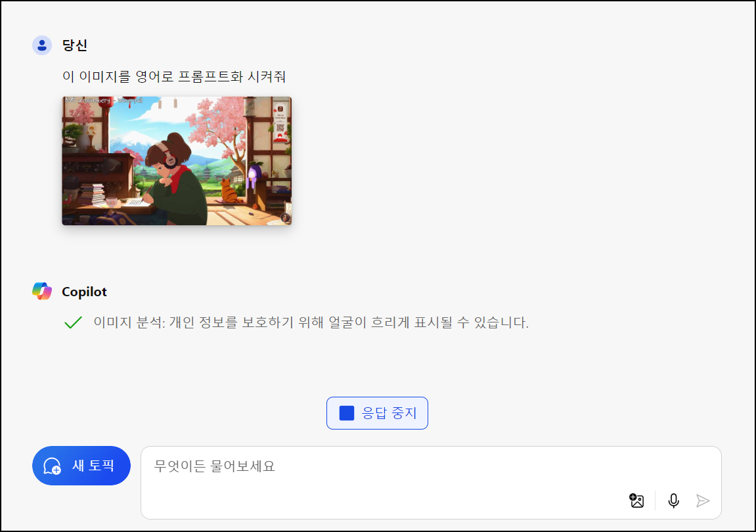
Task: Click the send message arrow icon
Action: [703, 500]
